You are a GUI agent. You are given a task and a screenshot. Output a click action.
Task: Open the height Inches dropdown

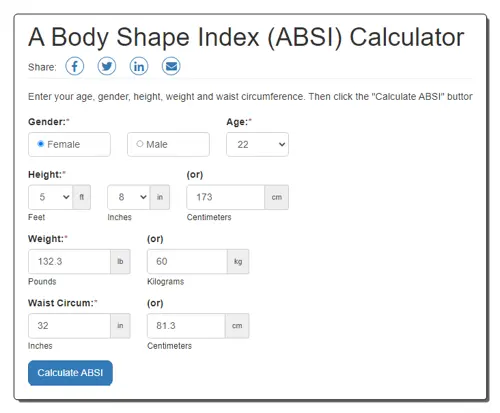click(x=129, y=197)
